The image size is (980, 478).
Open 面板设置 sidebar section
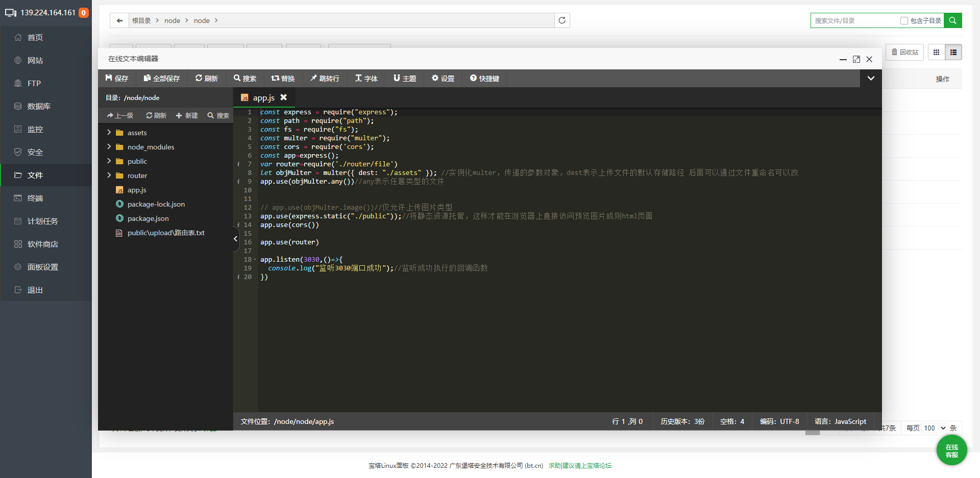click(x=46, y=267)
